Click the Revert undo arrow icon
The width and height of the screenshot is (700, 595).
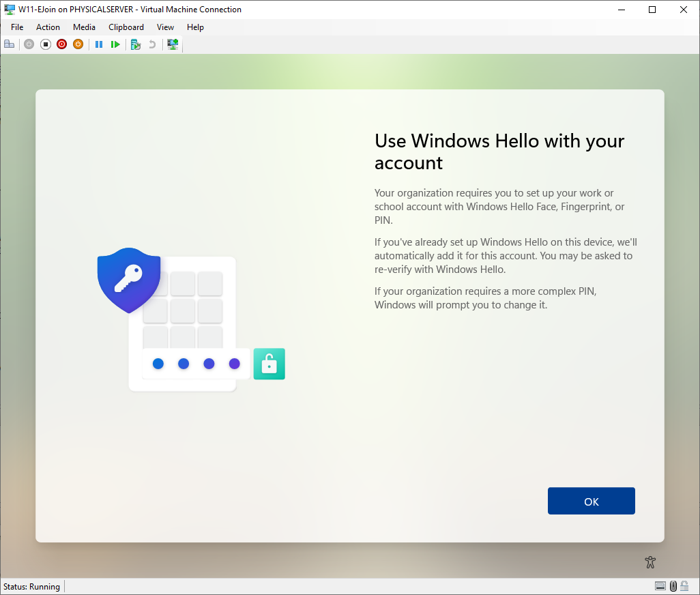click(x=152, y=44)
